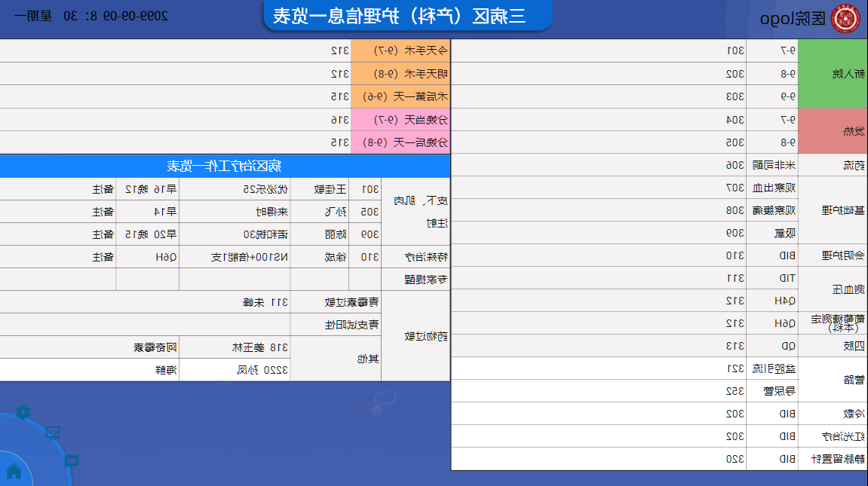Click bed number 301 in 新入院 rows
Screen dimensions: 868x486
point(735,51)
